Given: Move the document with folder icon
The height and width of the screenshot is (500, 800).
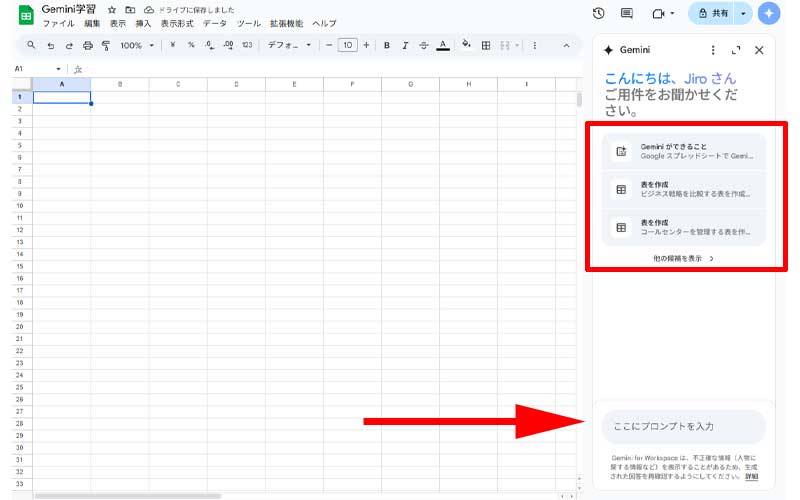Looking at the screenshot, I should click(130, 10).
